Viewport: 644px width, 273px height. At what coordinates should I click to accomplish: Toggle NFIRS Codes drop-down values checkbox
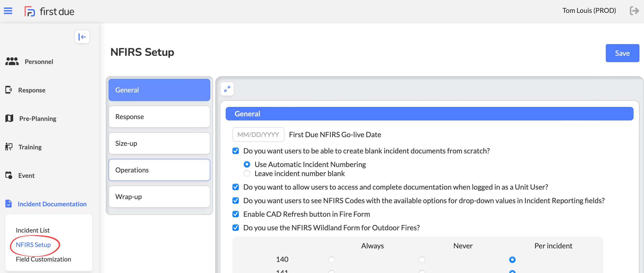(235, 200)
